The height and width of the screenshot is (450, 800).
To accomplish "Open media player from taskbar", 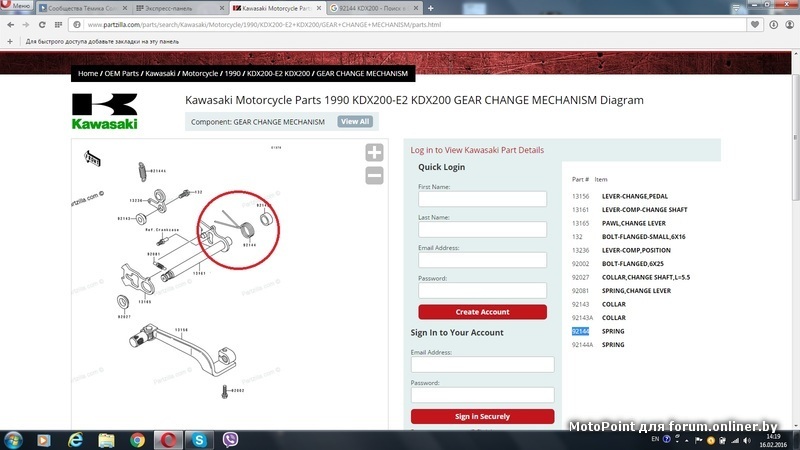I will click(x=44, y=440).
